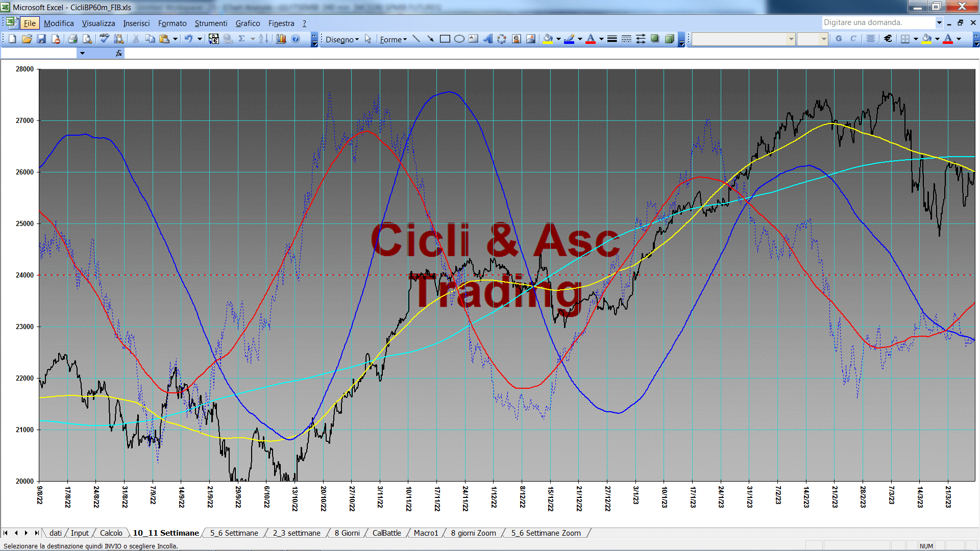Click the Open file folder icon

pos(27,39)
